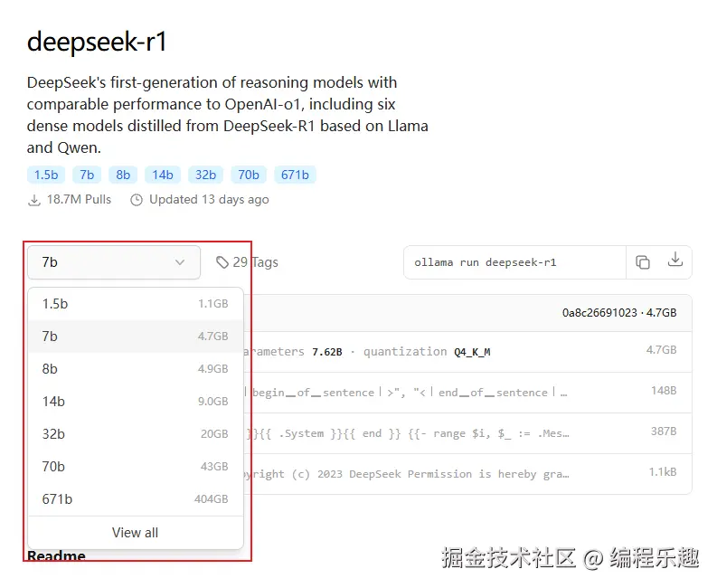Viewport: 717px width, 588px height.
Task: Click the 1.5b blue tag badge
Action: point(46,175)
